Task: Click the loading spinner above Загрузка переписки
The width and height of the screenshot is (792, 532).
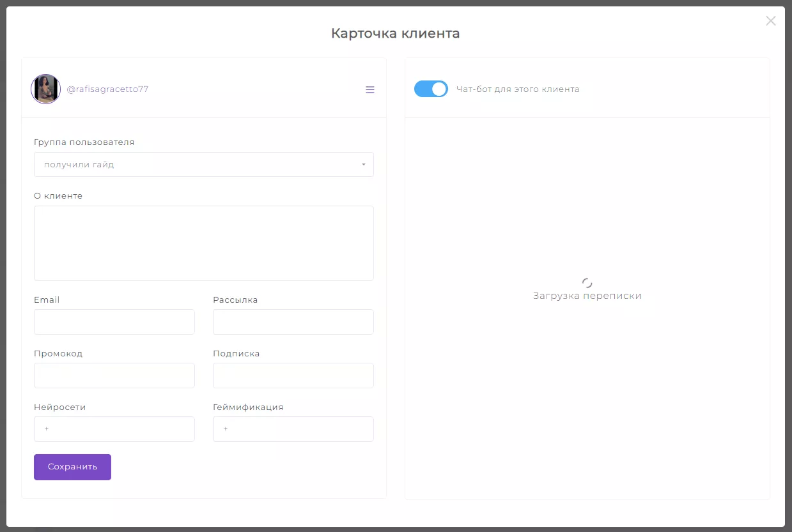Action: pyautogui.click(x=587, y=283)
